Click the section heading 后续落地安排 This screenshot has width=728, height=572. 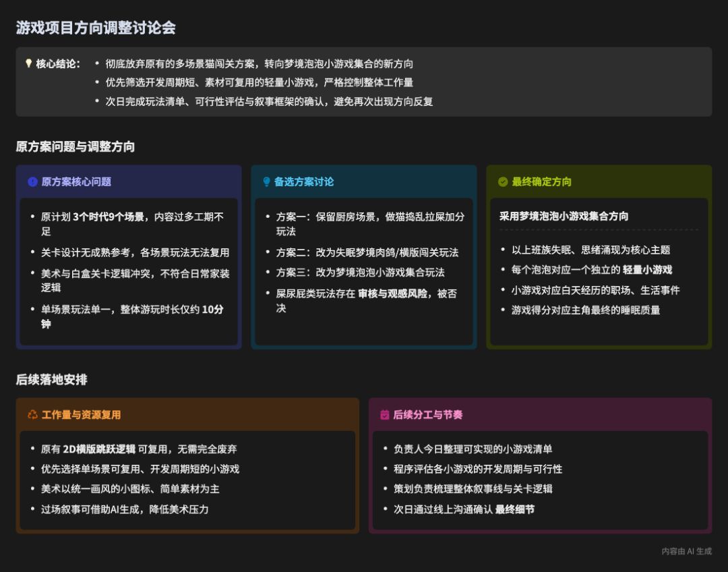point(51,380)
